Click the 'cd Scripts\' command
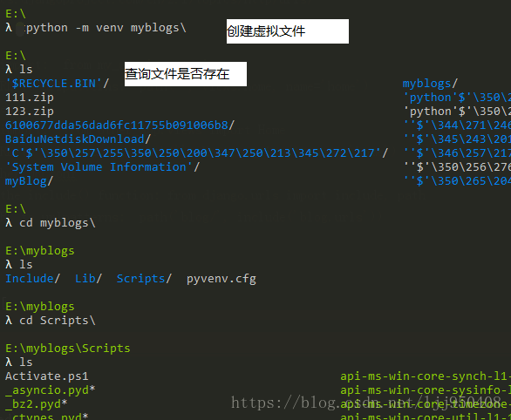This screenshot has width=511, height=420. tap(58, 321)
